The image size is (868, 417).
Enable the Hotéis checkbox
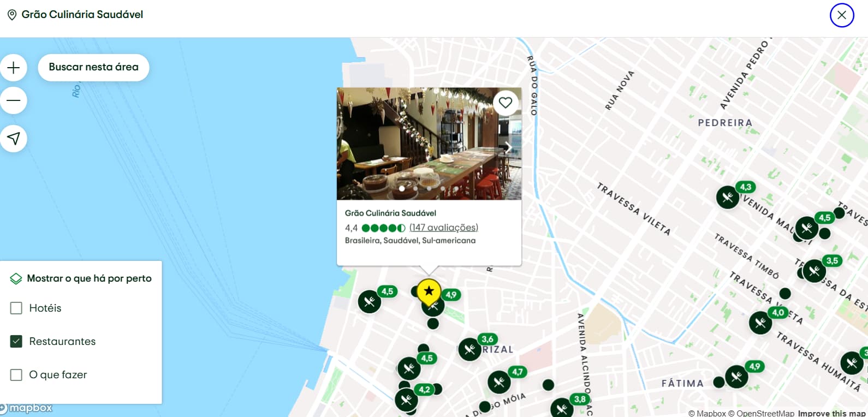[x=16, y=308]
